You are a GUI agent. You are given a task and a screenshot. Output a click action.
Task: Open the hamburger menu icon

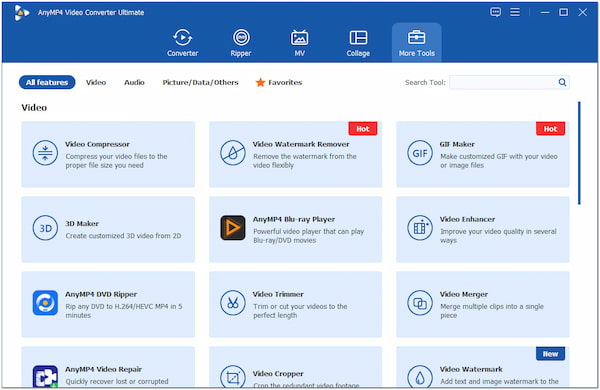(x=515, y=12)
